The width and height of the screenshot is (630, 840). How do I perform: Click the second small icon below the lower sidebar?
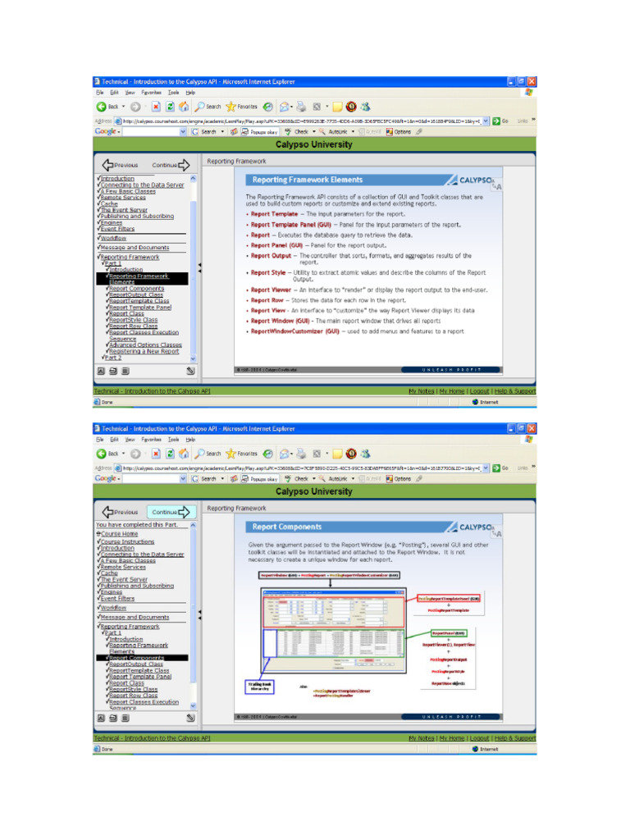(113, 718)
